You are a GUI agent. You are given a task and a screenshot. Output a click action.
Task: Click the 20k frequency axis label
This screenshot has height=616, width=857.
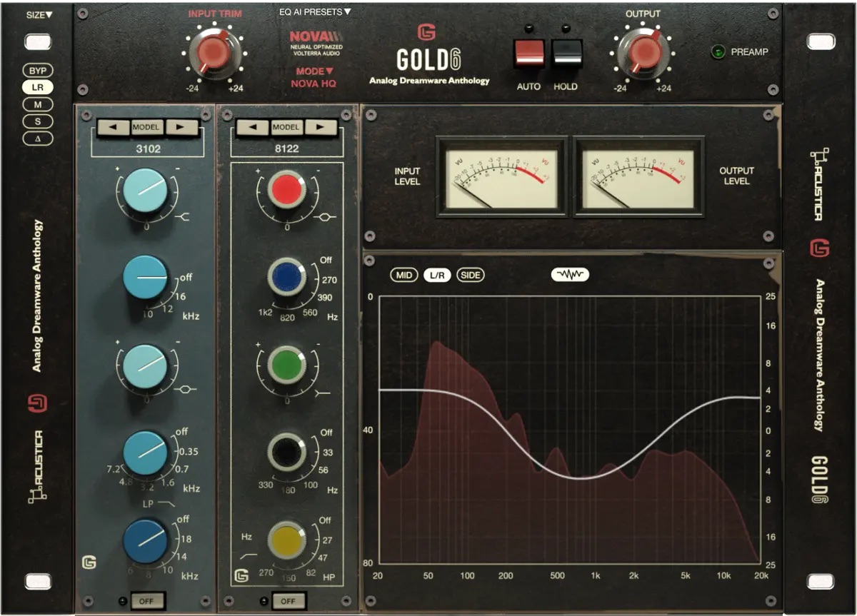pos(761,575)
